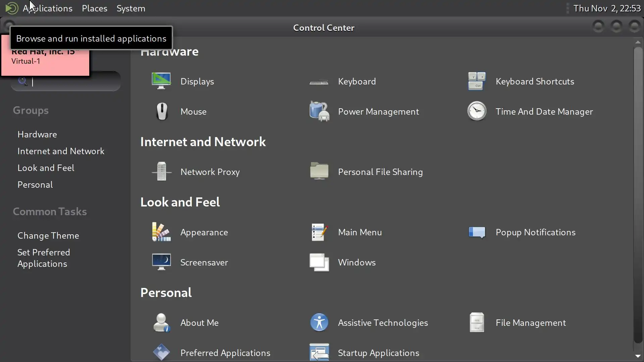Click the Change Theme common task
Screen dimensions: 644x362
(48, 235)
